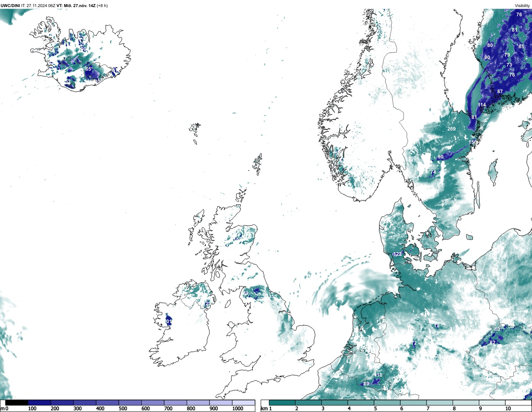Click the '85' value label over Finland
This screenshot has width=532, height=412.
click(x=521, y=47)
